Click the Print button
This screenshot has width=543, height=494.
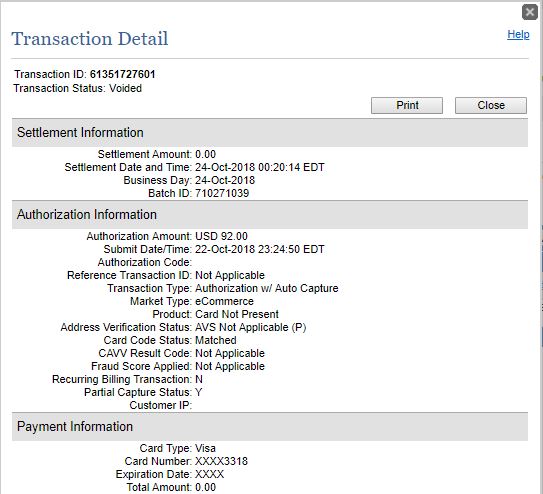[x=407, y=105]
